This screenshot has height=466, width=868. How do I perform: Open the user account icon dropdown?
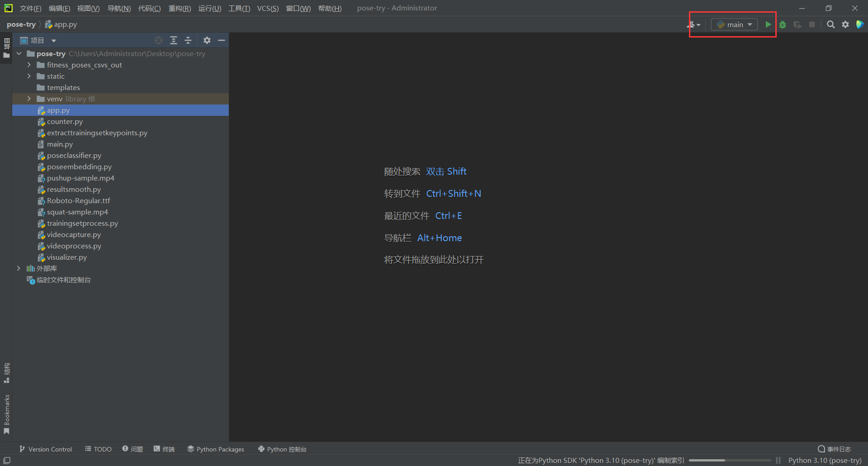tap(693, 24)
